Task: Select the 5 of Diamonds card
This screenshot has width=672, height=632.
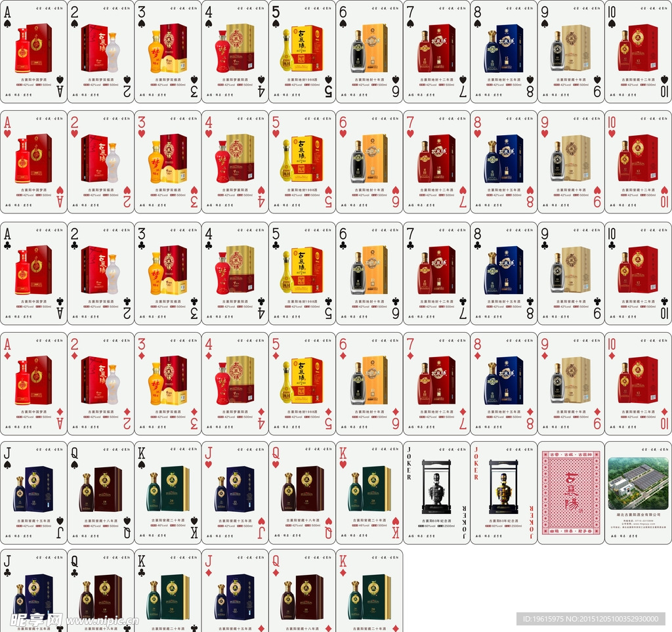Action: coord(303,384)
